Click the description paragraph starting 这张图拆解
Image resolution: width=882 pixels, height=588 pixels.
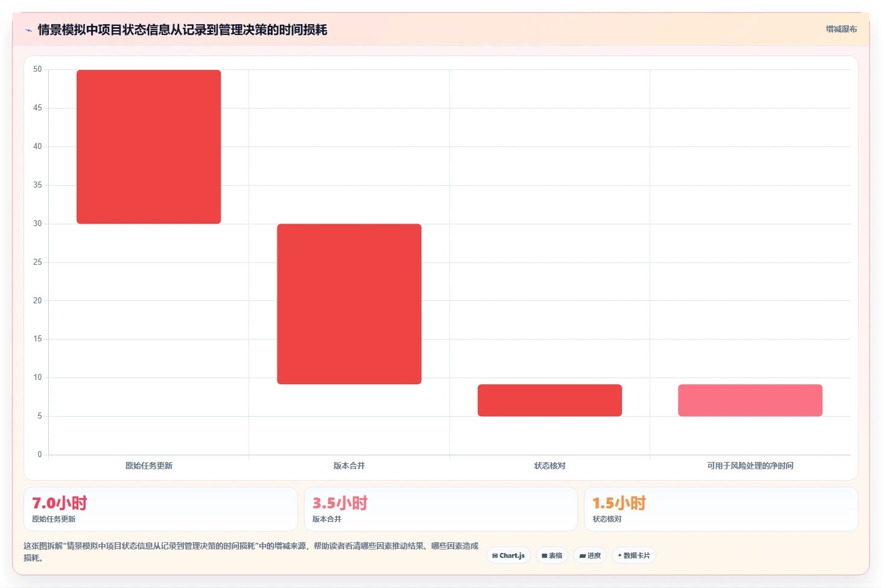pyautogui.click(x=251, y=552)
